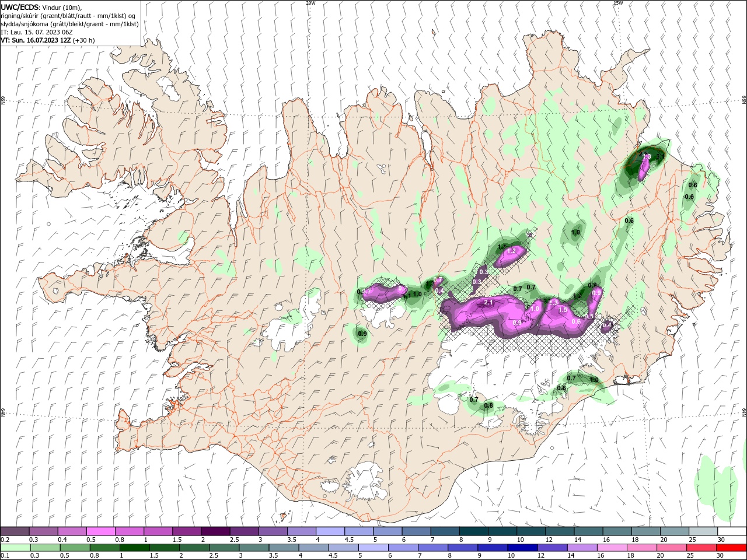Screen dimensions: 747x560
Task: Click darkest purple swatch between 2 and 2.5
Action: tap(215, 531)
